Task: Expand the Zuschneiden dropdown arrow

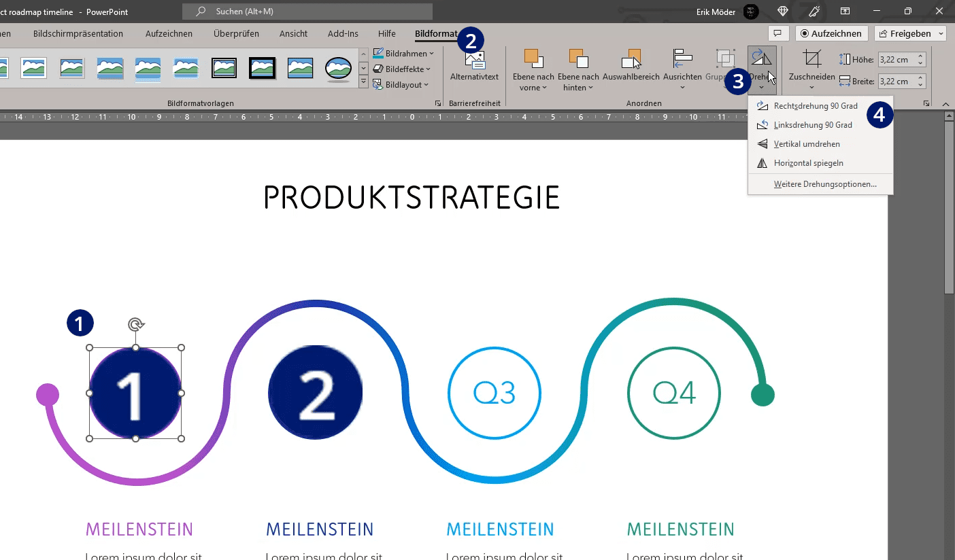Action: click(x=811, y=88)
